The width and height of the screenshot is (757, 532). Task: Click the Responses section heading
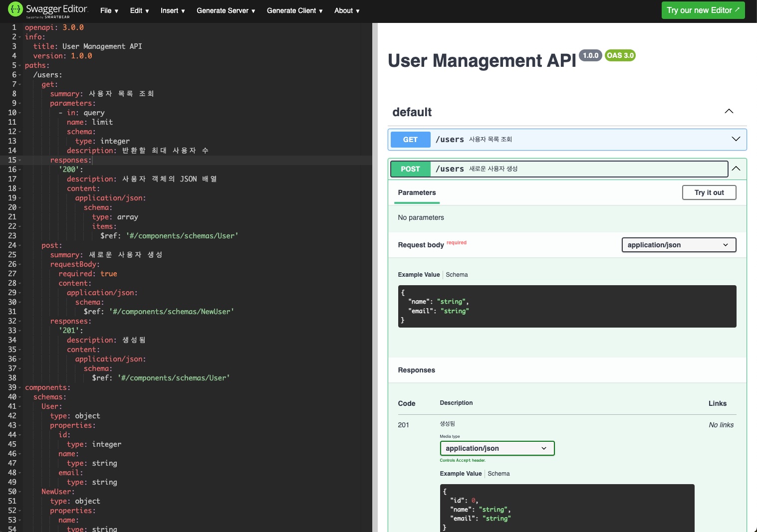(416, 370)
